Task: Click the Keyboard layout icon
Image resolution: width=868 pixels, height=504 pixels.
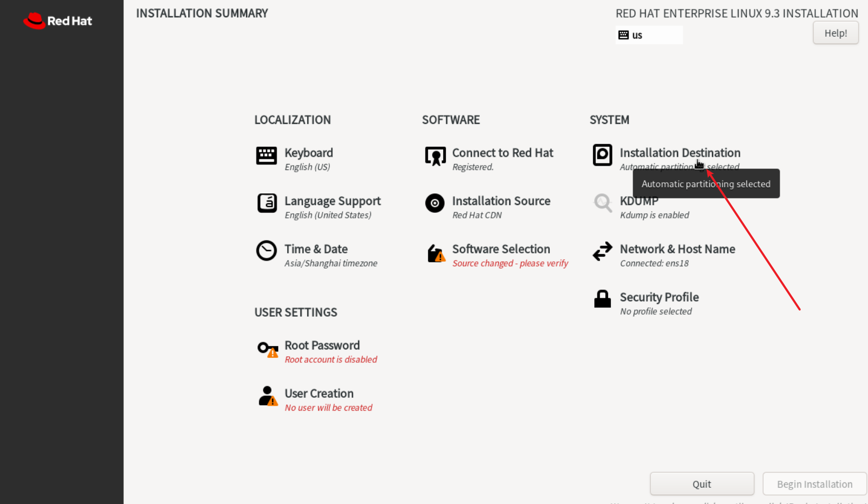Action: [x=267, y=156]
